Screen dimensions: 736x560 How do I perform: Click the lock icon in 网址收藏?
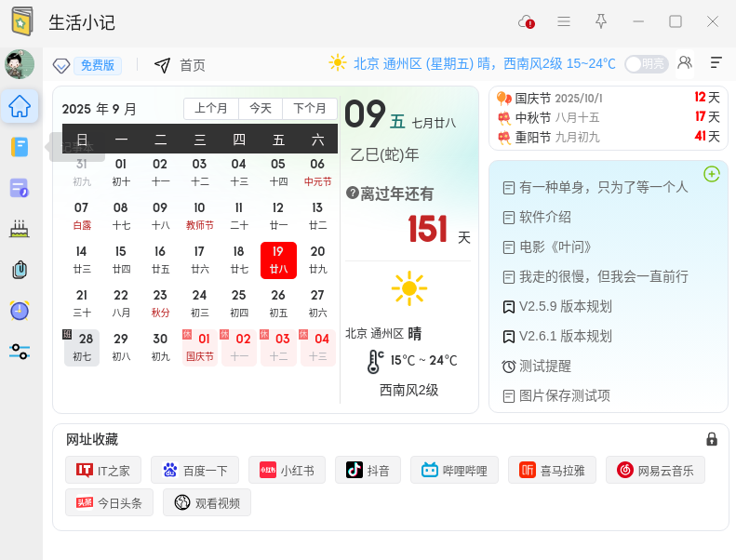712,439
